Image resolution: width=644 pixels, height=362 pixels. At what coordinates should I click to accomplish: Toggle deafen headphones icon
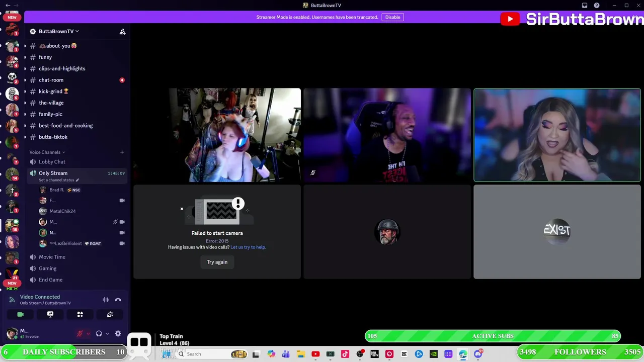[x=99, y=333]
